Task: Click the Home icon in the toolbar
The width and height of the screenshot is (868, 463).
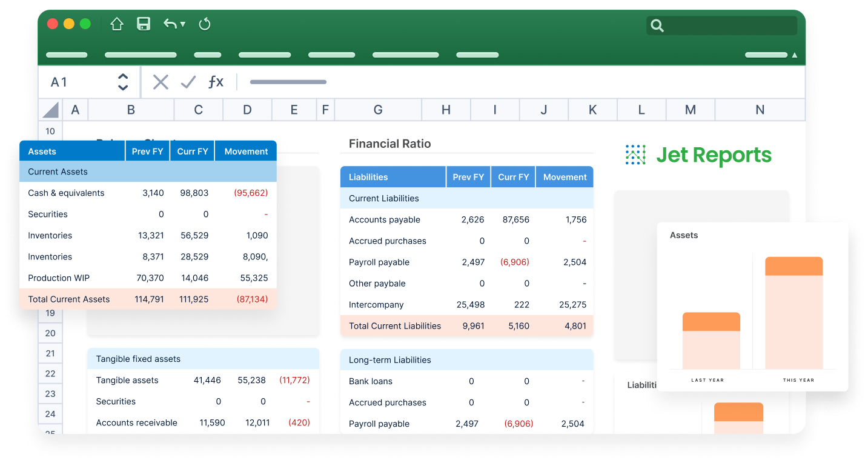Action: pyautogui.click(x=116, y=24)
